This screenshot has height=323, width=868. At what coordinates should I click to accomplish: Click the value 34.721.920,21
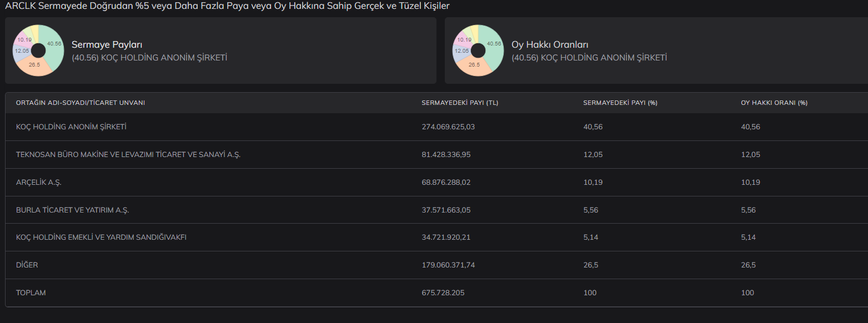tap(446, 238)
